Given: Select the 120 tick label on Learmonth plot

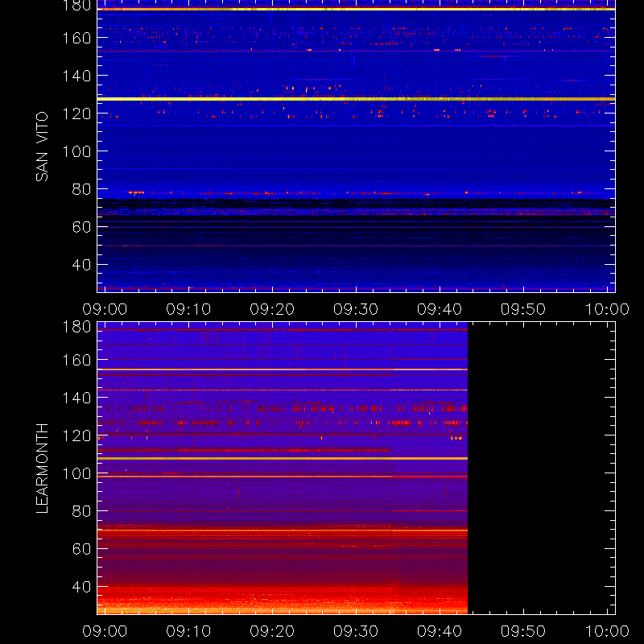Looking at the screenshot, I should click(x=76, y=436).
